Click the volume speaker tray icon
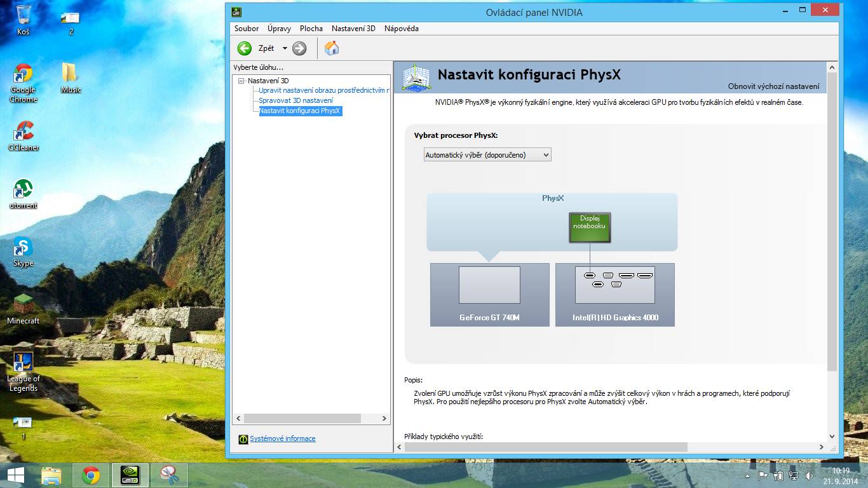The image size is (868, 488). pos(809,475)
